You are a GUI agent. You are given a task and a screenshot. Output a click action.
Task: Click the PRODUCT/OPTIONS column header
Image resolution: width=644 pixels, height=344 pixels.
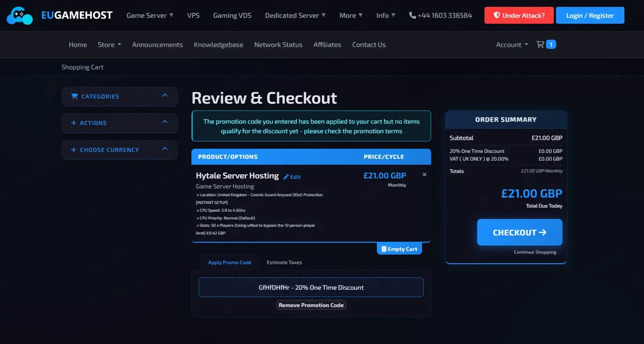click(x=228, y=156)
